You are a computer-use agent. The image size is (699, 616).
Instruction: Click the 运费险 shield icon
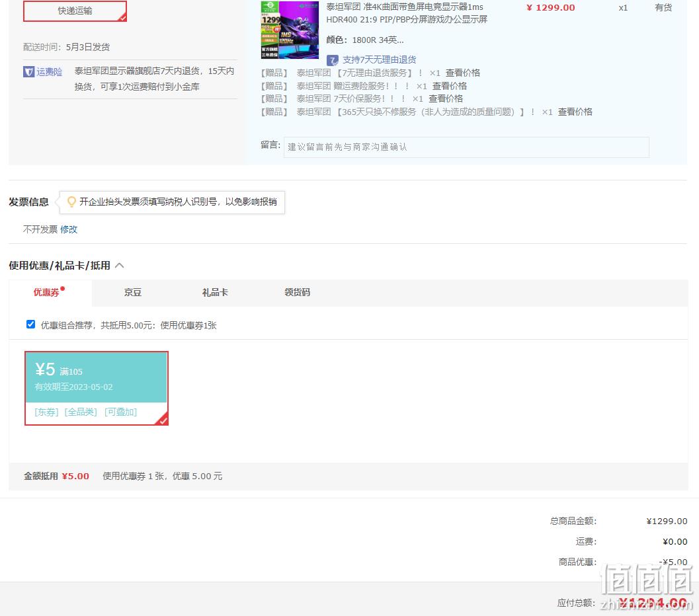coord(28,71)
